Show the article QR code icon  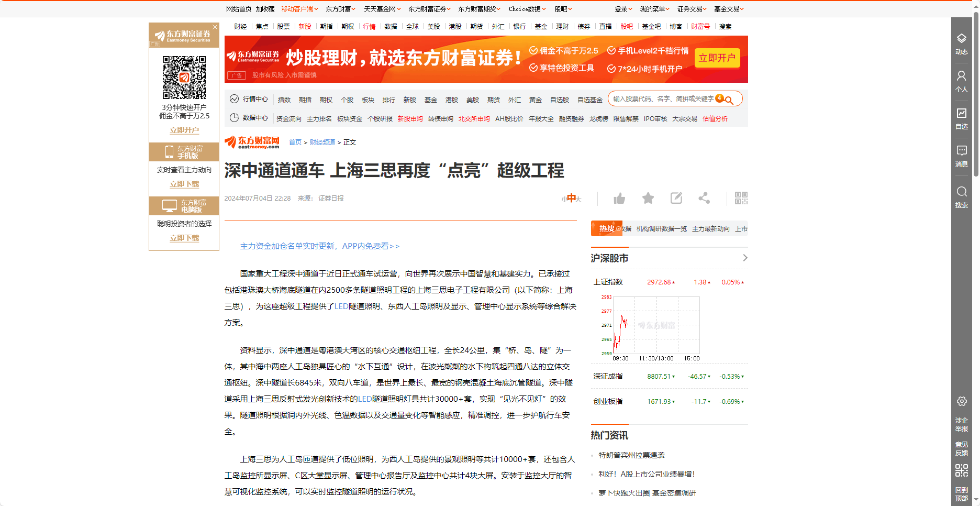[x=741, y=198]
